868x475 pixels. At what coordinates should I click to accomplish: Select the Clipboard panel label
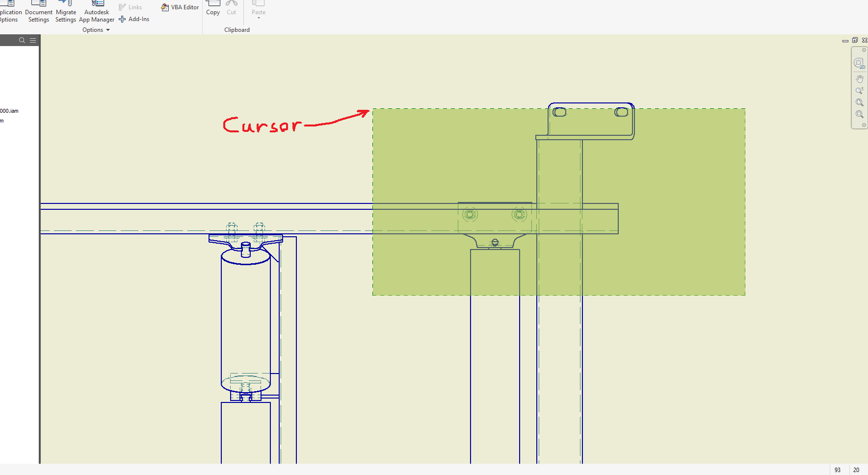click(237, 29)
